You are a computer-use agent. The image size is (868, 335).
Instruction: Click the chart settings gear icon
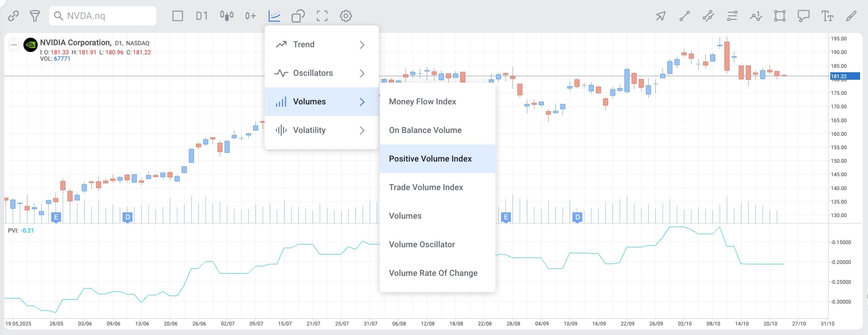pyautogui.click(x=346, y=16)
